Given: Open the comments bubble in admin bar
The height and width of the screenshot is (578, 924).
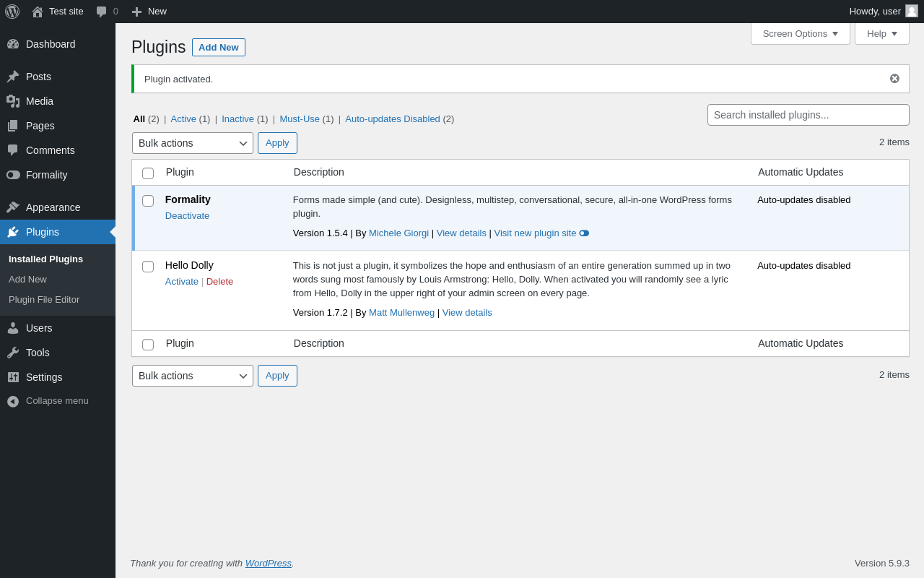Looking at the screenshot, I should pos(102,12).
